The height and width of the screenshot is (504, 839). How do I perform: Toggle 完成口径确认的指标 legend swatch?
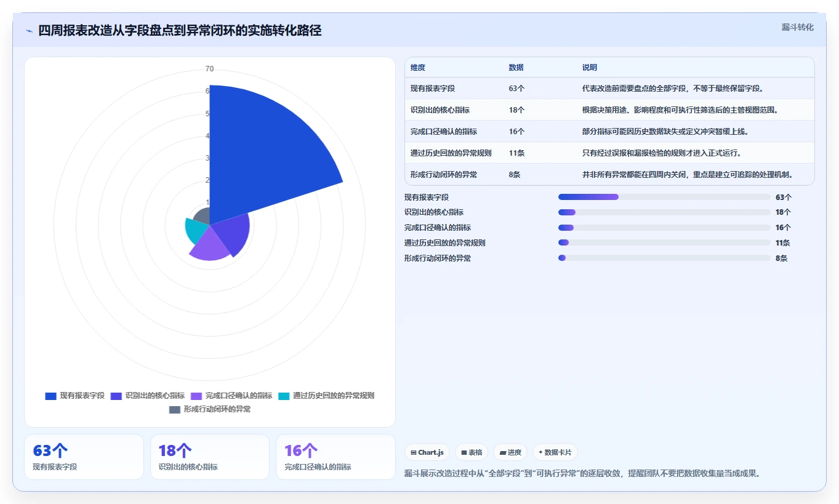click(x=197, y=396)
